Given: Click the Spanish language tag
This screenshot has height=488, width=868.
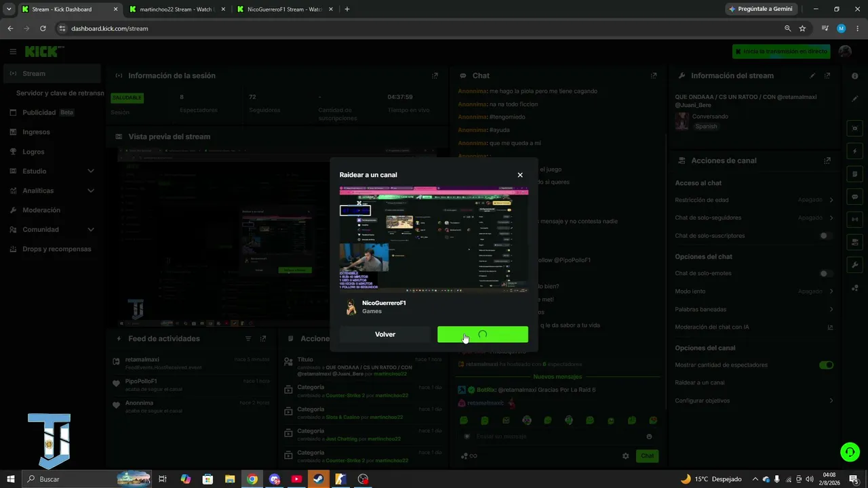Looking at the screenshot, I should tap(706, 127).
